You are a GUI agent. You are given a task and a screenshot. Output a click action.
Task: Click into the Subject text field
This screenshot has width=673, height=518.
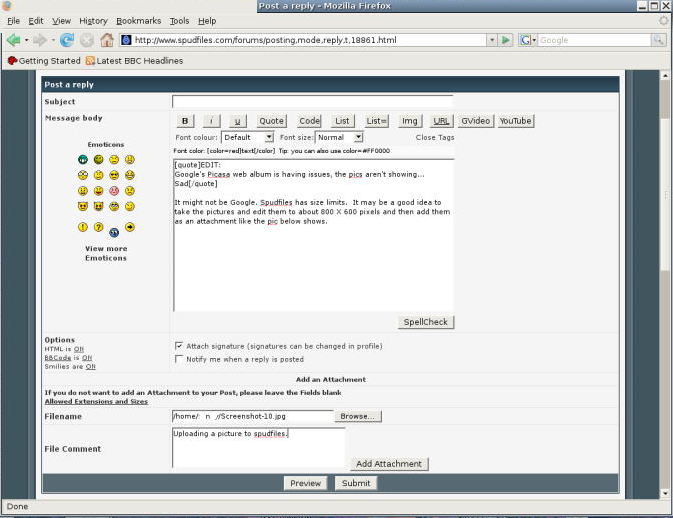(x=312, y=101)
